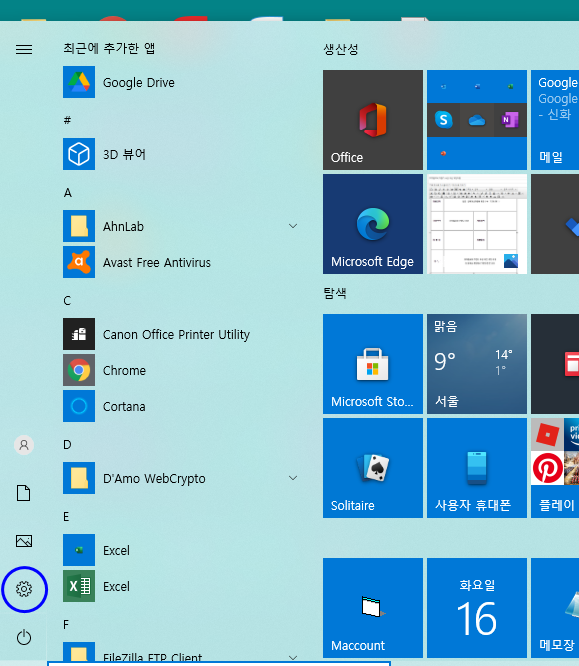
Task: Click the letter F section header
Action: tap(66, 625)
